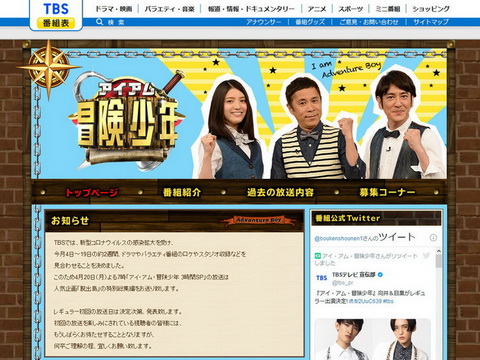Go to the 番組グッズ page
Viewport: 480px width, 360px height.
click(x=310, y=22)
